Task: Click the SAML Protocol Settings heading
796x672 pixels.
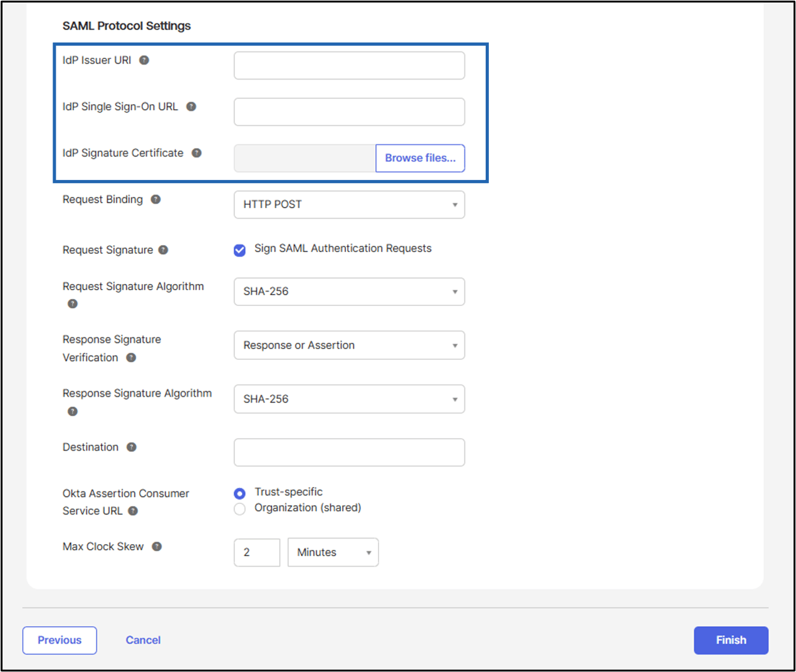Action: coord(127,26)
